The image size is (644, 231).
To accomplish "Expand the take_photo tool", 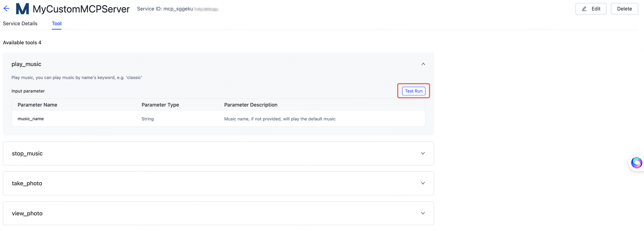I will (x=423, y=183).
